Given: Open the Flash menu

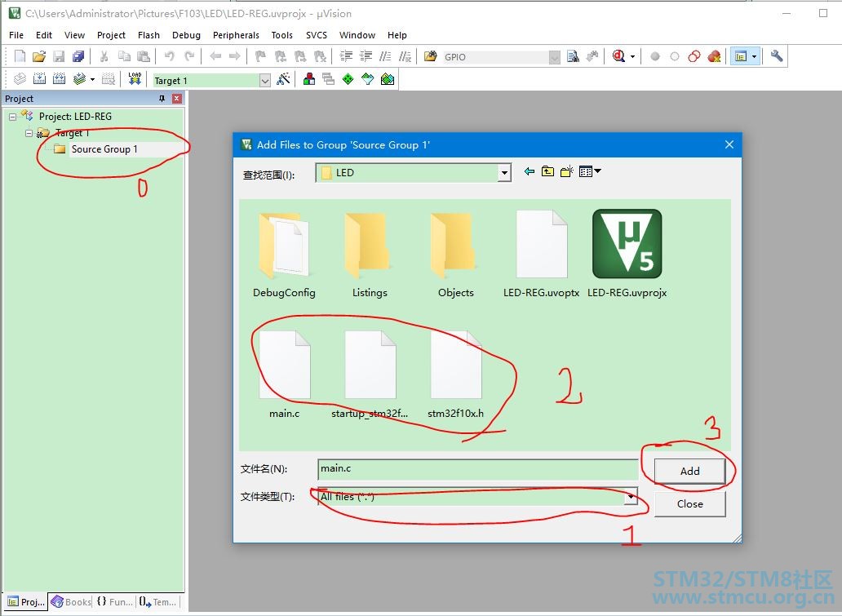Looking at the screenshot, I should [148, 35].
